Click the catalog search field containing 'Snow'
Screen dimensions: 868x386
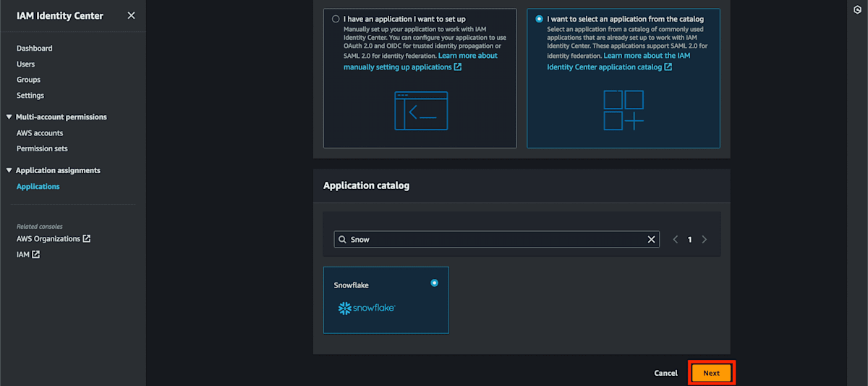click(496, 239)
